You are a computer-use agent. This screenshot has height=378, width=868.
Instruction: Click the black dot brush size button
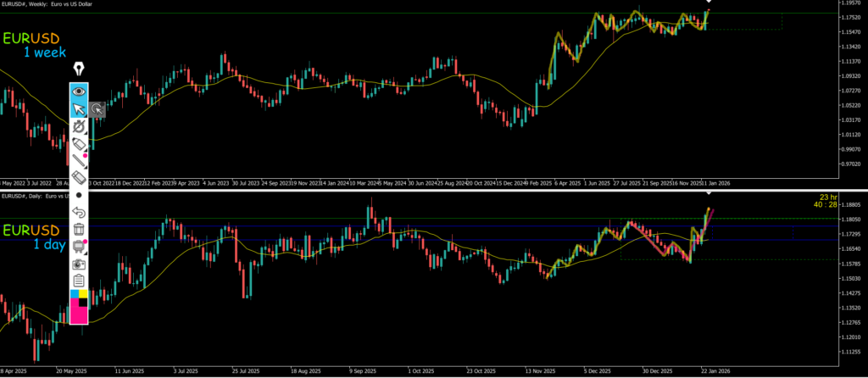coord(79,195)
